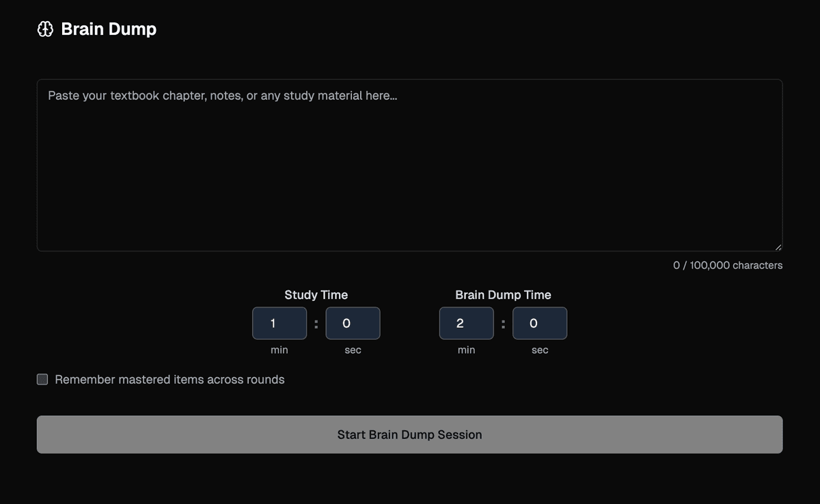Image resolution: width=820 pixels, height=504 pixels.
Task: Click the 'sec' label under Brain Dump Time
Action: [540, 350]
